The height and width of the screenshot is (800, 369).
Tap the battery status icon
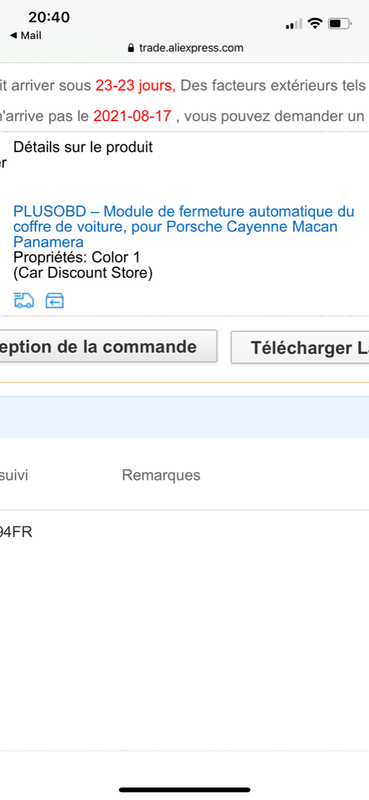point(339,23)
